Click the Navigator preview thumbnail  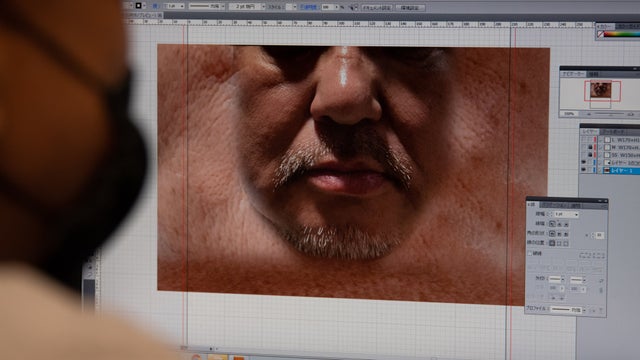(601, 90)
